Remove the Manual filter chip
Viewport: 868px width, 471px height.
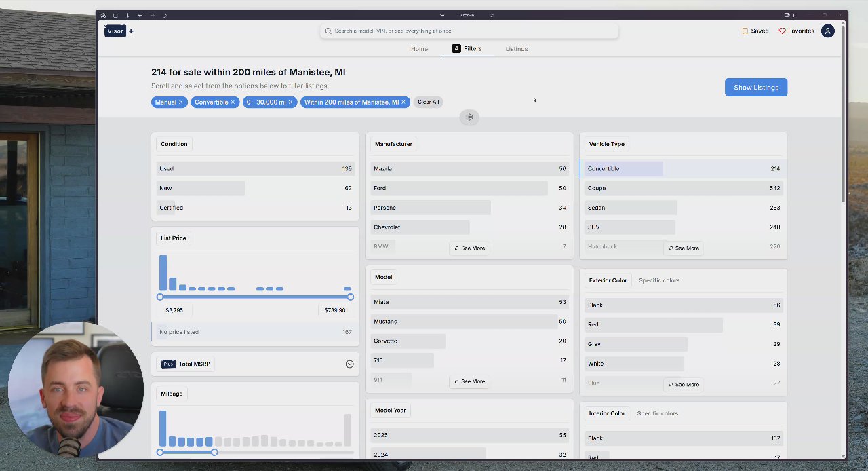(x=180, y=102)
